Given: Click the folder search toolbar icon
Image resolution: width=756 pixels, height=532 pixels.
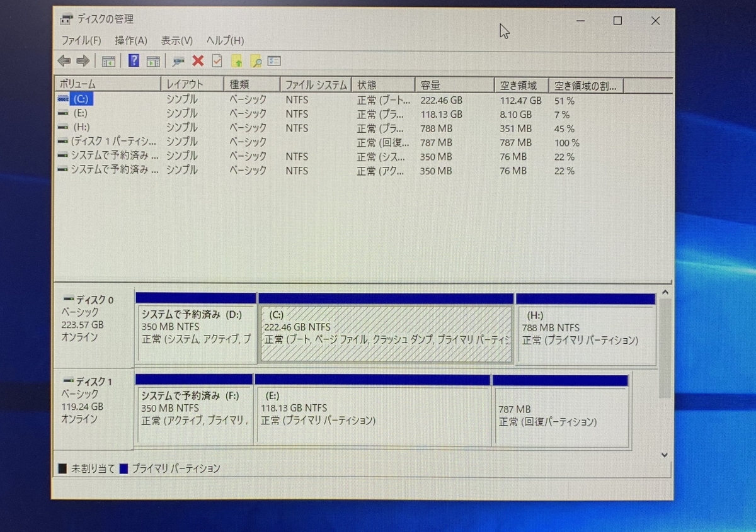Looking at the screenshot, I should pos(256,60).
